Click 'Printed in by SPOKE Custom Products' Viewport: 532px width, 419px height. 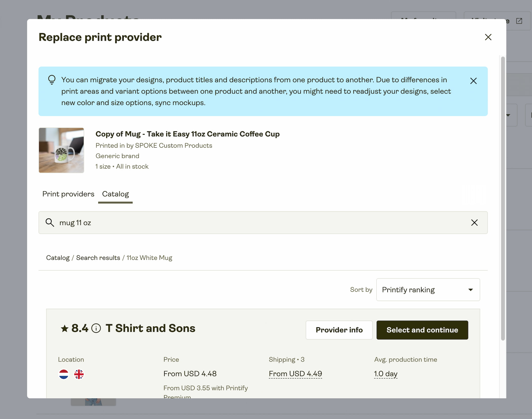tap(154, 145)
